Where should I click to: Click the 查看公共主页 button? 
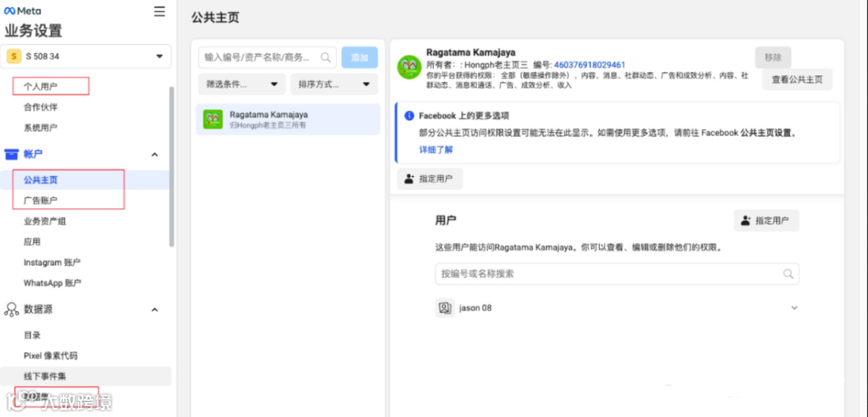tap(798, 79)
